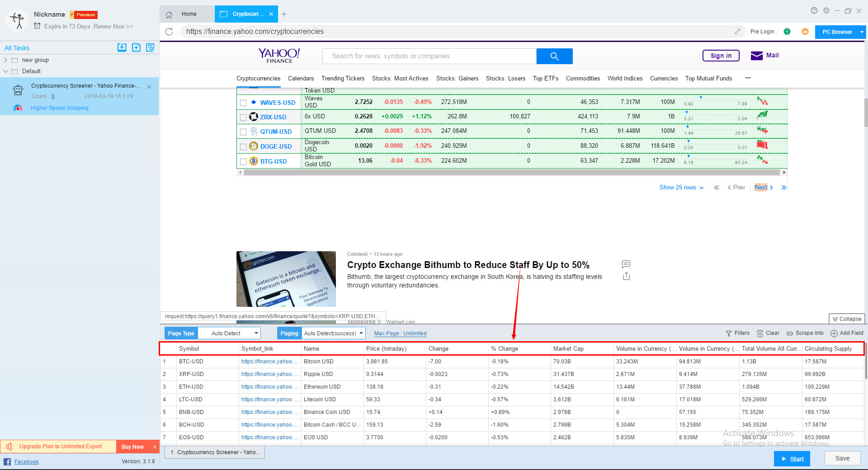Open the help question mark icon
This screenshot has width=868, height=470.
(x=814, y=10)
